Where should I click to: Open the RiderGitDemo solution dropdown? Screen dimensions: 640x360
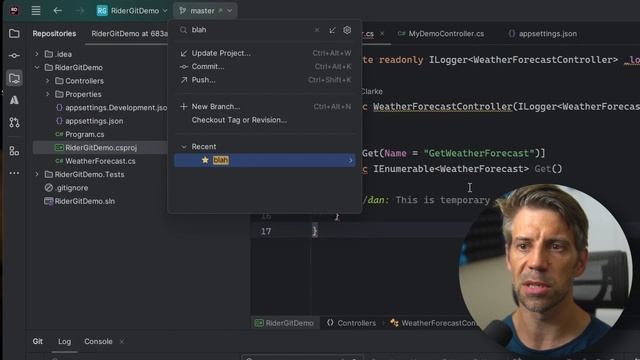(x=132, y=11)
